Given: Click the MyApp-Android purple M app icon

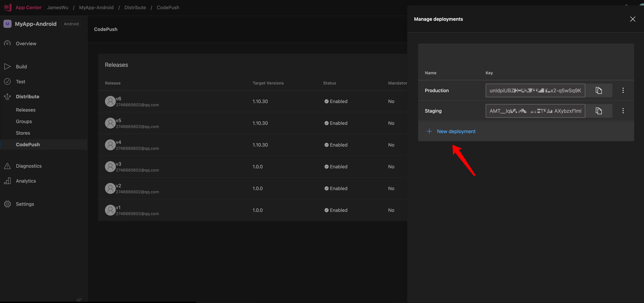Looking at the screenshot, I should (x=7, y=24).
